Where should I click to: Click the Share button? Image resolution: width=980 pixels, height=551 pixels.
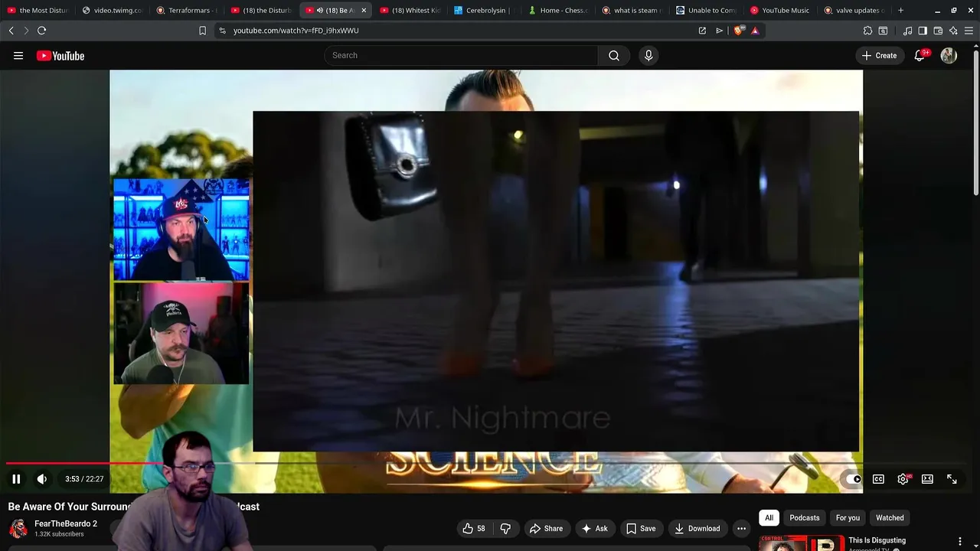tap(546, 528)
